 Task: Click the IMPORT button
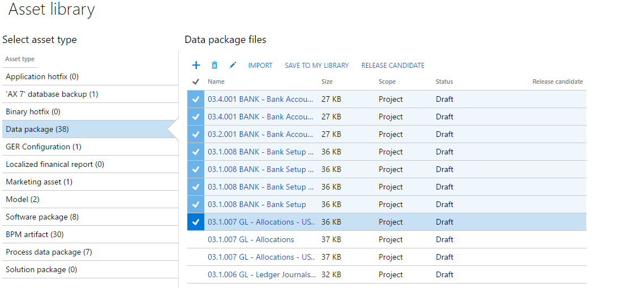pos(260,66)
